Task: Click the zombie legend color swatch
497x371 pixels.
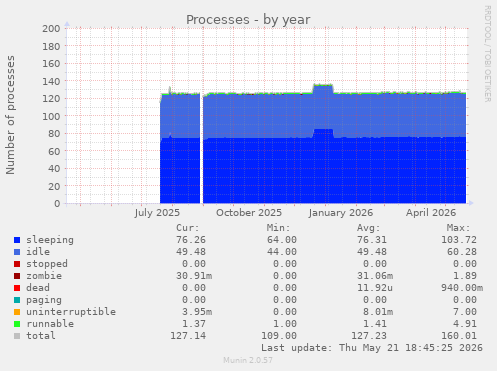Action: pos(17,276)
